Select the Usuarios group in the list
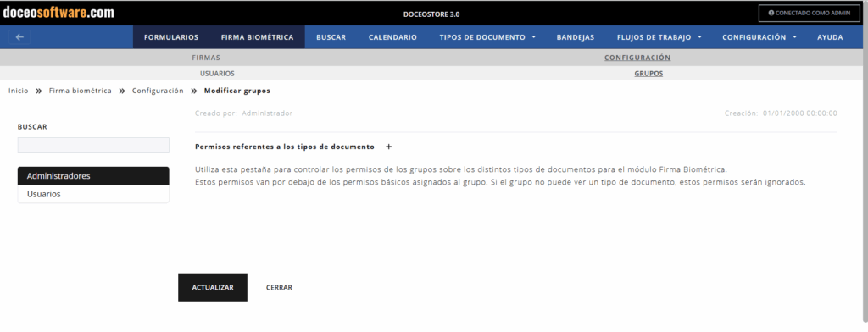868x332 pixels. (93, 194)
